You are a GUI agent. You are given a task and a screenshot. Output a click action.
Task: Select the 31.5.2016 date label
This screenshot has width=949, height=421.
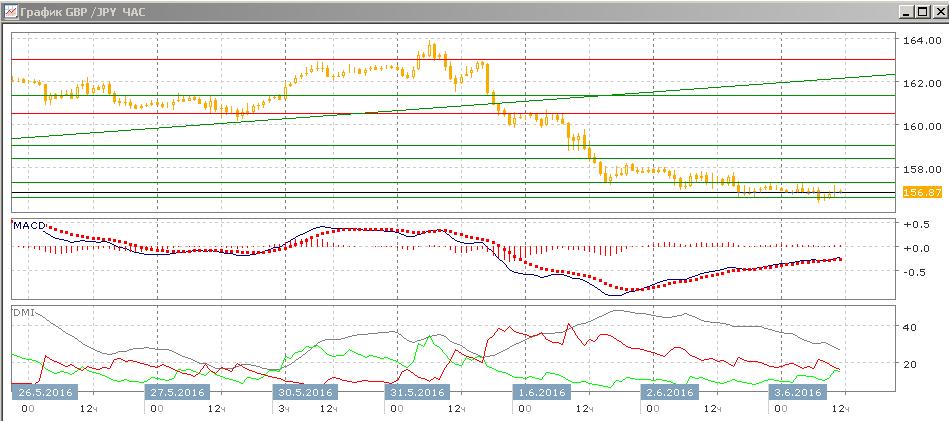[416, 392]
